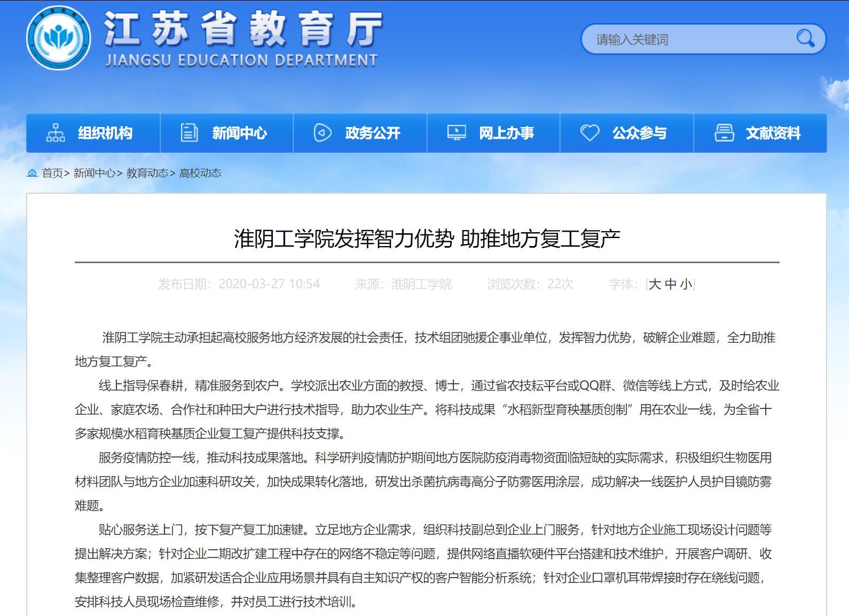849x616 pixels.
Task: Navigate to 教育动态 in the breadcrumb
Action: click(147, 173)
